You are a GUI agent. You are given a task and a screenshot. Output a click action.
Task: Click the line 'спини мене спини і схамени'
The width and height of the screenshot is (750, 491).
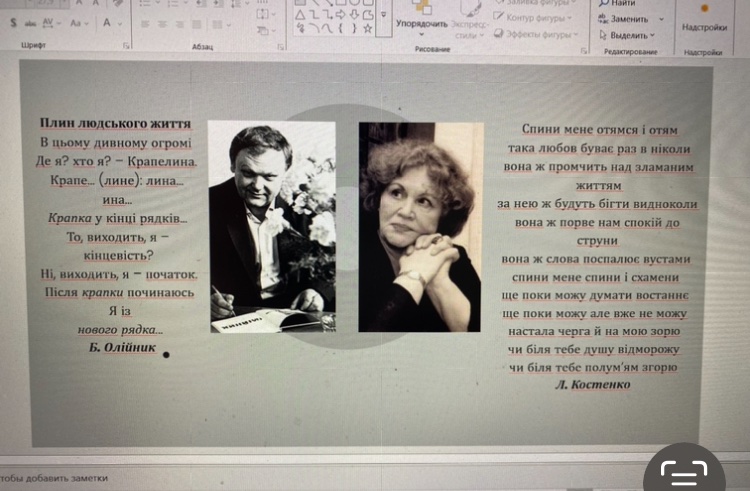click(596, 277)
